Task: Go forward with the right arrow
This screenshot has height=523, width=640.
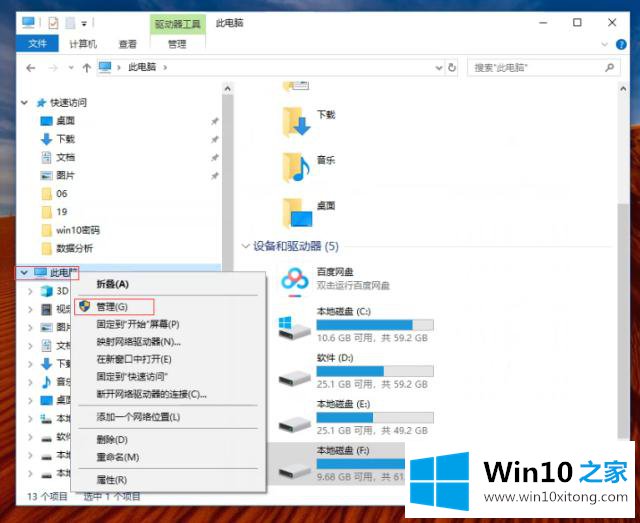Action: 53,68
